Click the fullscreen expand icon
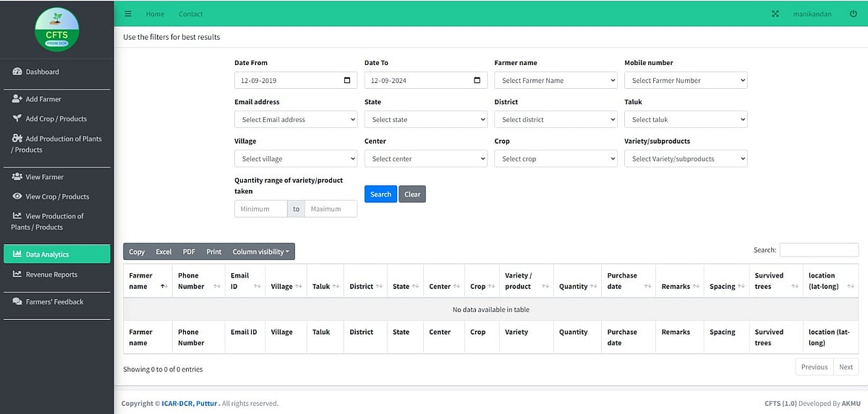 tap(775, 14)
